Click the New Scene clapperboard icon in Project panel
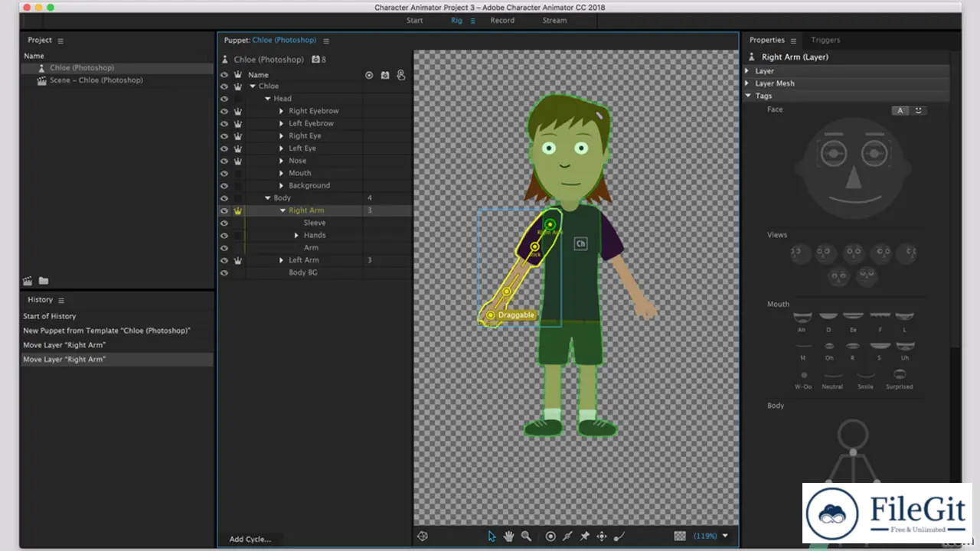This screenshot has width=980, height=551. pyautogui.click(x=28, y=281)
